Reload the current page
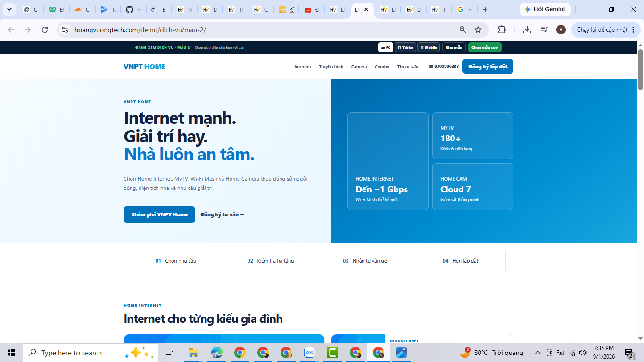644x362 pixels. [x=45, y=30]
